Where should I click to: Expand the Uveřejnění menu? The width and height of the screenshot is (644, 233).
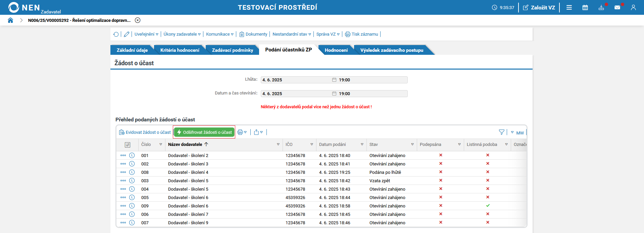(146, 34)
